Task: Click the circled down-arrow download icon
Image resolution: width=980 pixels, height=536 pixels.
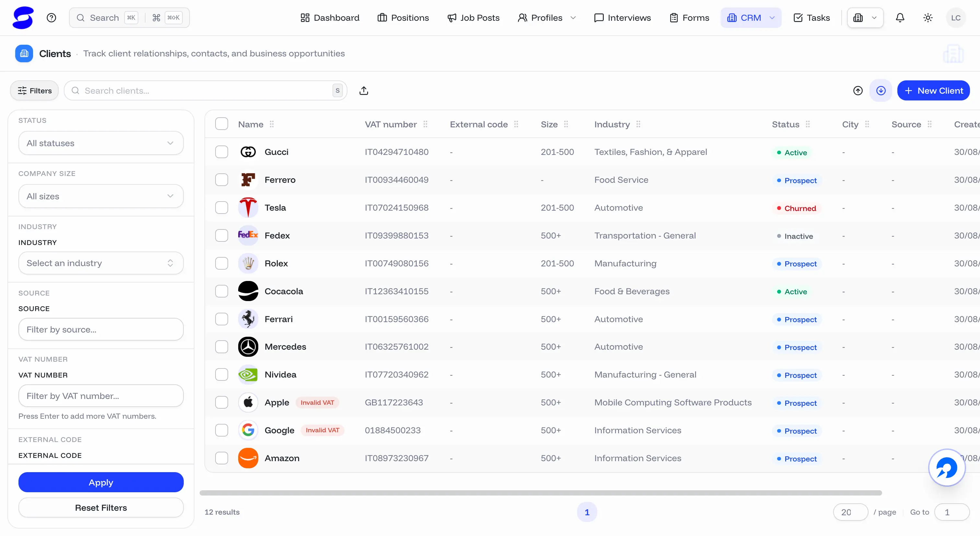Action: tap(881, 90)
